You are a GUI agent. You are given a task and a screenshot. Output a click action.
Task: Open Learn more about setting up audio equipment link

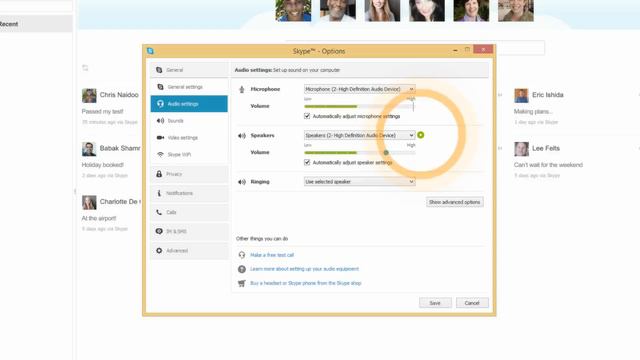coord(304,269)
